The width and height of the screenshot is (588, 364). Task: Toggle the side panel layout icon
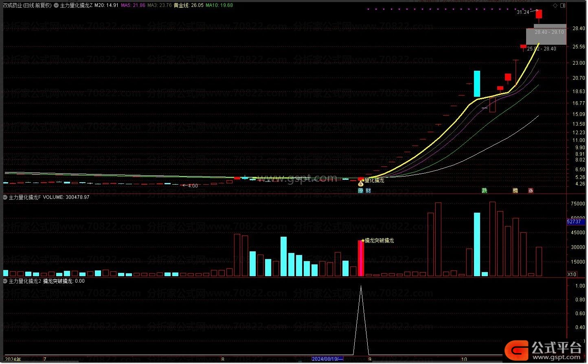[x=563, y=5]
